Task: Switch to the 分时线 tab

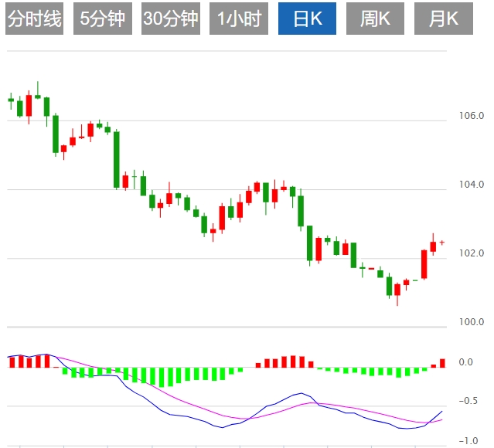Action: pos(34,19)
